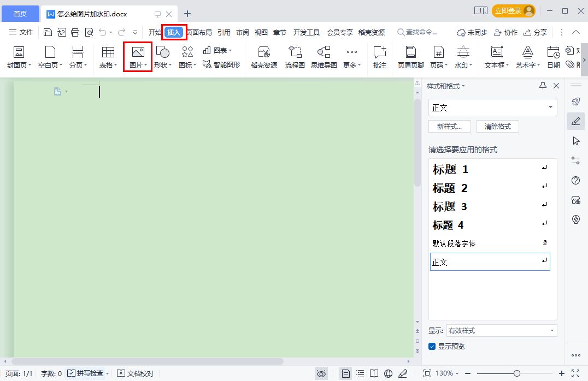Expand the Show (显示) 有效样式 dropdown

(x=502, y=330)
